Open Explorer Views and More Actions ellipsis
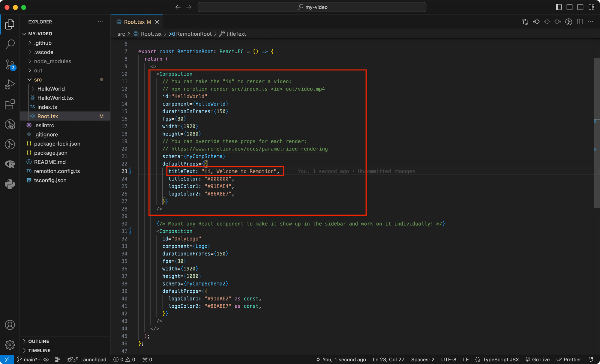Image resolution: width=600 pixels, height=364 pixels. 101,22
